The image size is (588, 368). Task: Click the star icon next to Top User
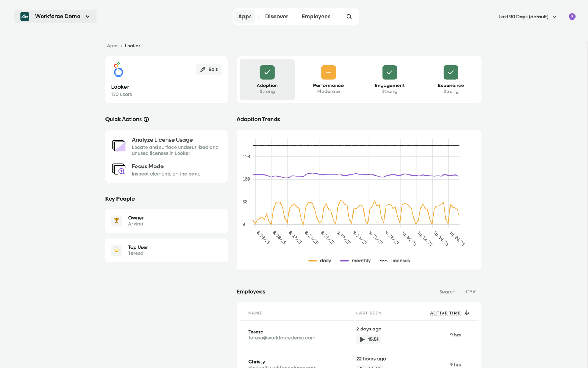[x=116, y=250]
